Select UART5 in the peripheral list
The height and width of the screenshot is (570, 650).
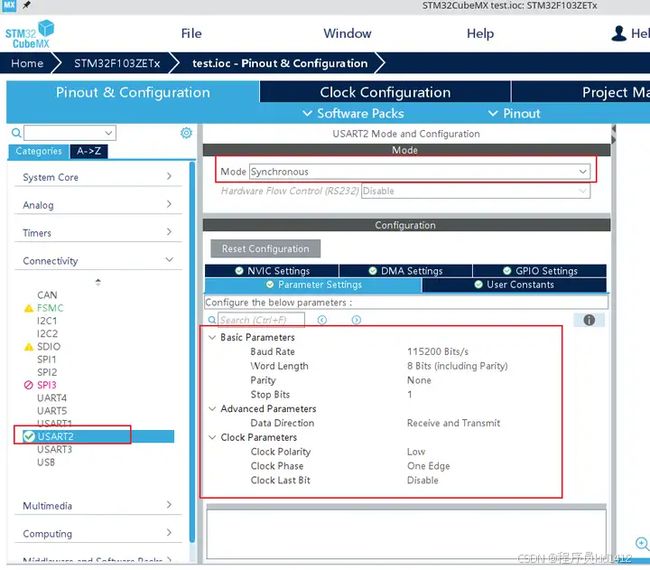point(52,411)
